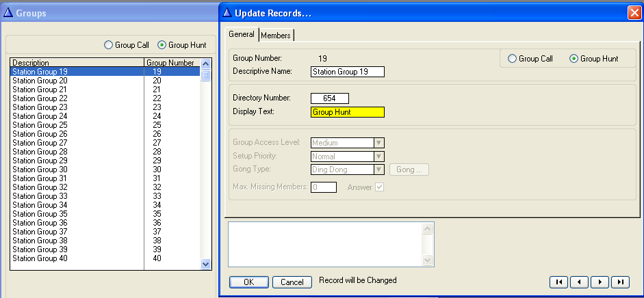Select the Station Group 28 row
The width and height of the screenshot is (644, 298).
tap(105, 152)
